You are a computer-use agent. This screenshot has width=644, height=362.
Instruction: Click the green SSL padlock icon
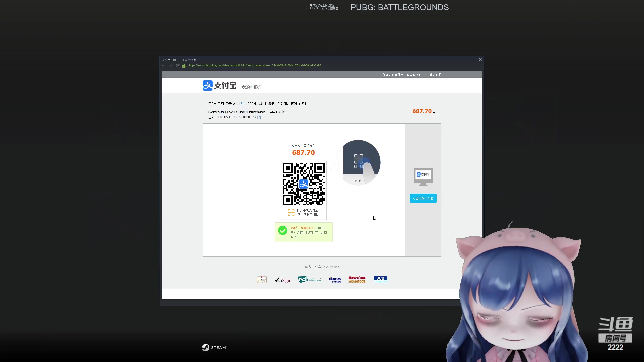pos(184,66)
